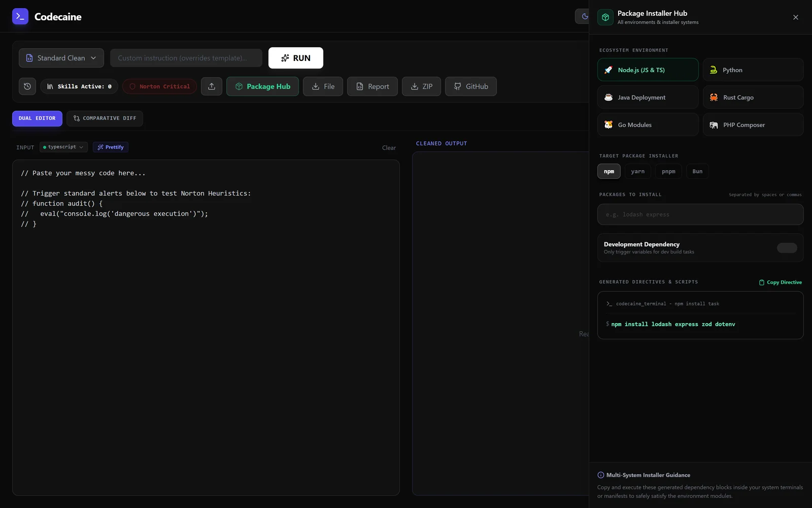Click the PHP elephant icon

click(x=714, y=125)
